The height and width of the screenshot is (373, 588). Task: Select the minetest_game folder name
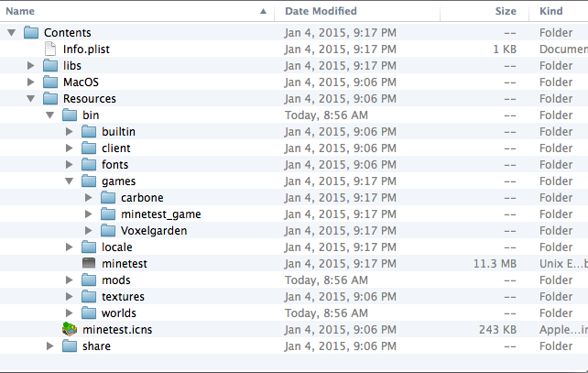(x=161, y=214)
